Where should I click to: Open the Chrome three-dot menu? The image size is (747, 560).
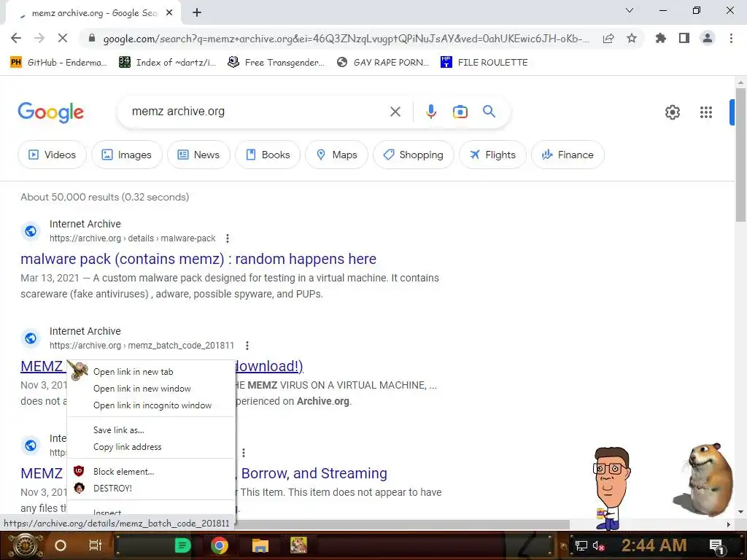point(731,38)
